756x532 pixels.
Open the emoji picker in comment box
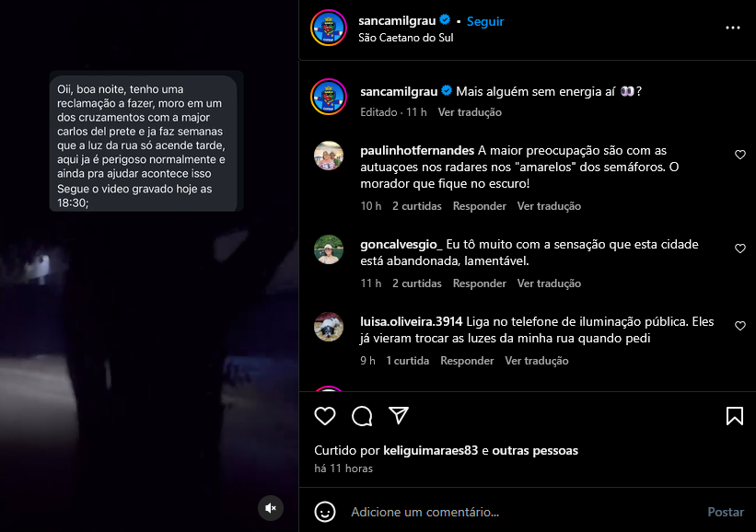point(325,512)
